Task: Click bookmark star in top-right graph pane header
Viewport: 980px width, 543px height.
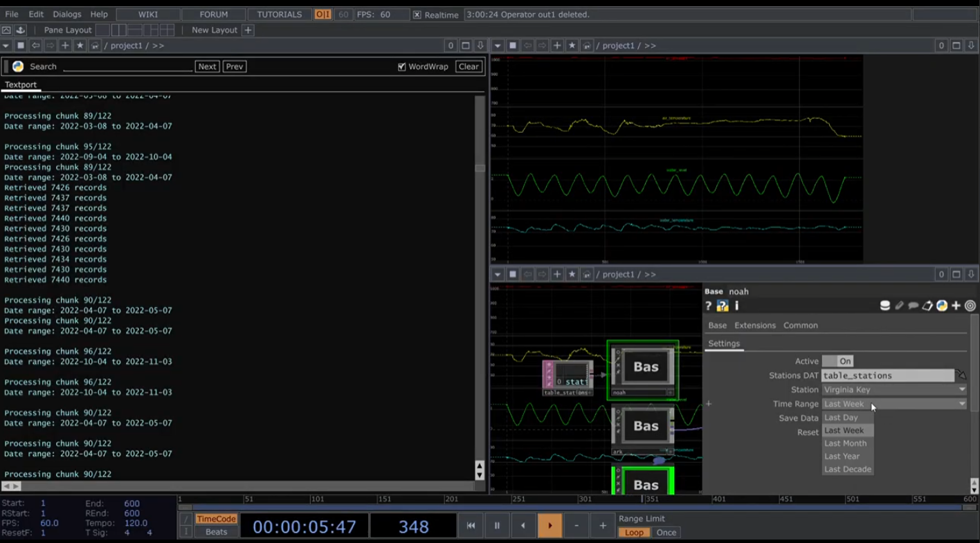Action: click(x=572, y=46)
